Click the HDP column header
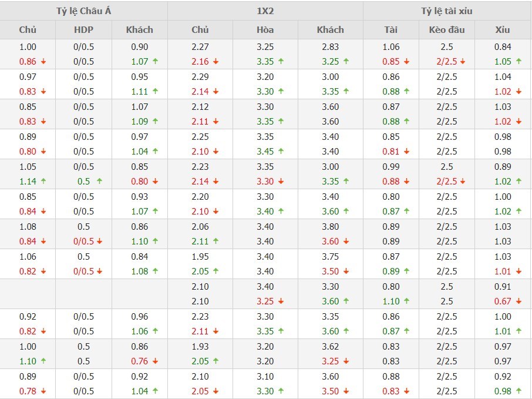 [x=83, y=30]
